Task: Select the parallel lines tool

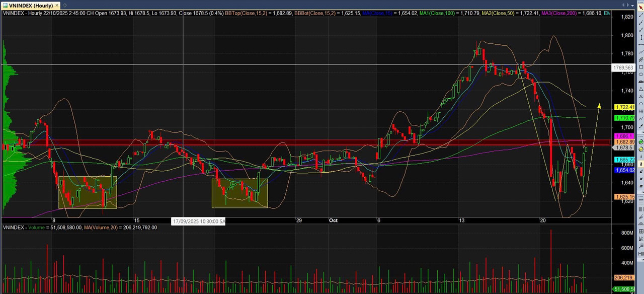Action: pyautogui.click(x=640, y=52)
